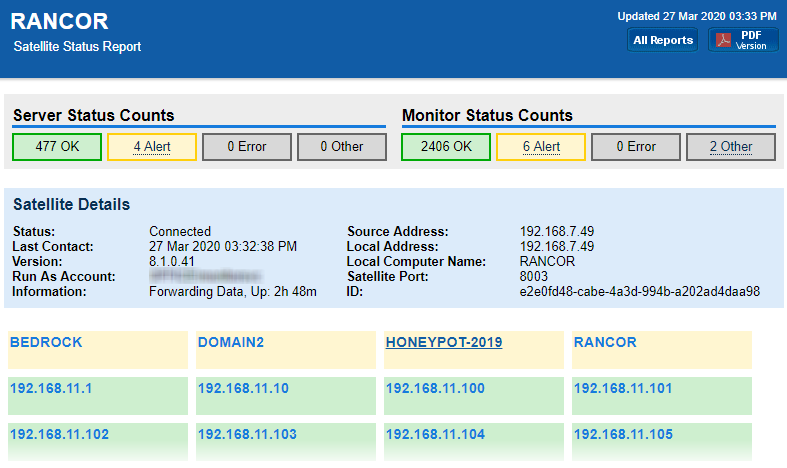Click the 0 Error monitor status box
This screenshot has width=787, height=468.
(x=635, y=147)
